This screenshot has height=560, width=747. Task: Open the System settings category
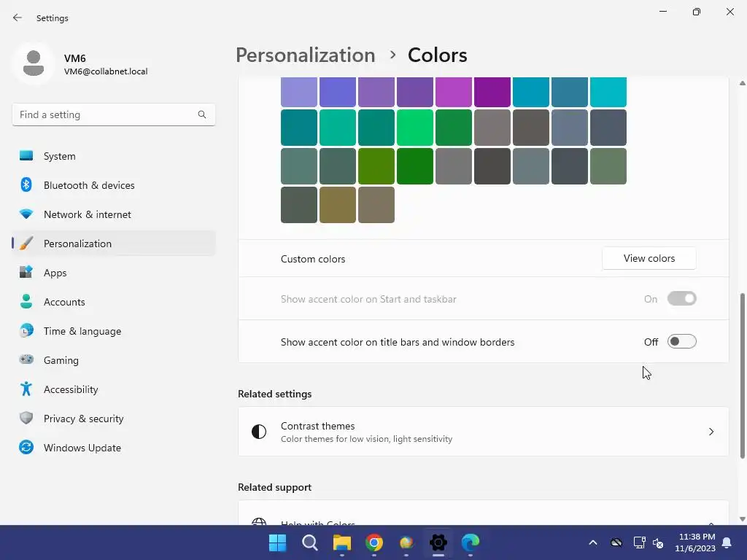113,156
